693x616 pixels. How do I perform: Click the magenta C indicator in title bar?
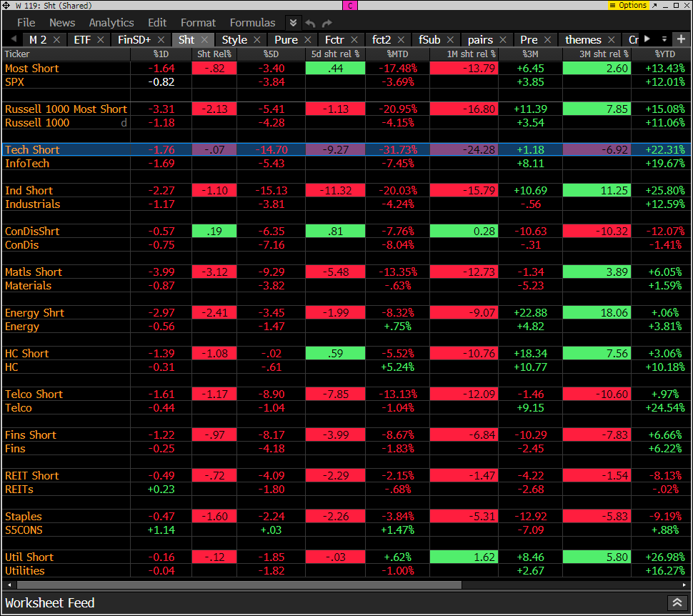(x=350, y=6)
